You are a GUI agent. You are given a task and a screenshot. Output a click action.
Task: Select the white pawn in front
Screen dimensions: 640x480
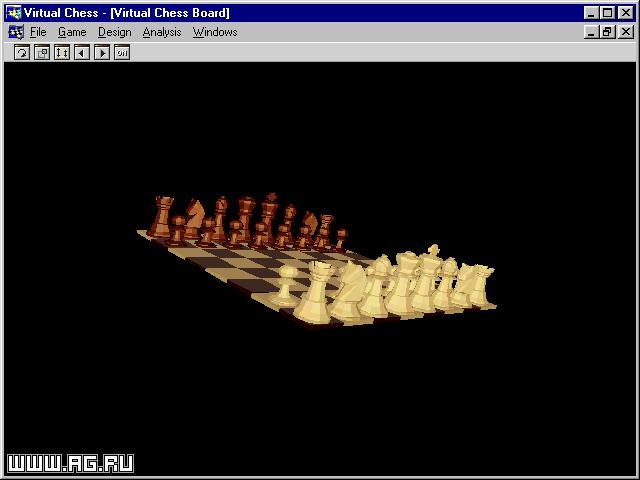coord(285,286)
